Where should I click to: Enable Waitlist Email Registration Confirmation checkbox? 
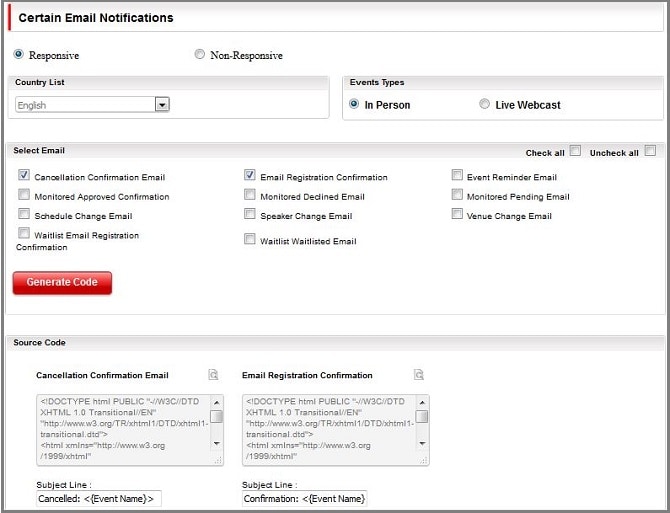(24, 233)
